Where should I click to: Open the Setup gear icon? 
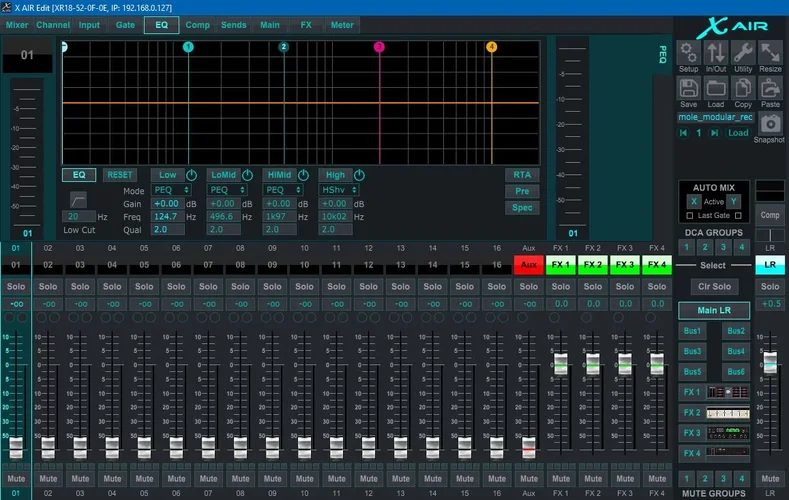point(688,52)
